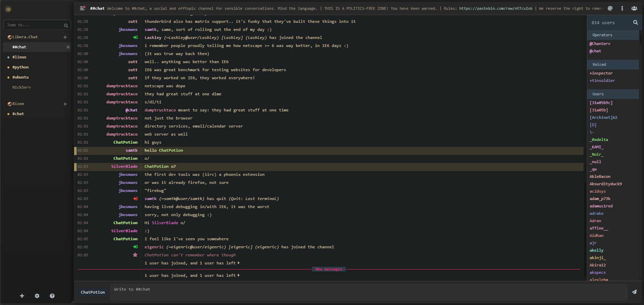Image resolution: width=644 pixels, height=305 pixels.
Task: Click user akelly in the user list
Action: [596, 250]
